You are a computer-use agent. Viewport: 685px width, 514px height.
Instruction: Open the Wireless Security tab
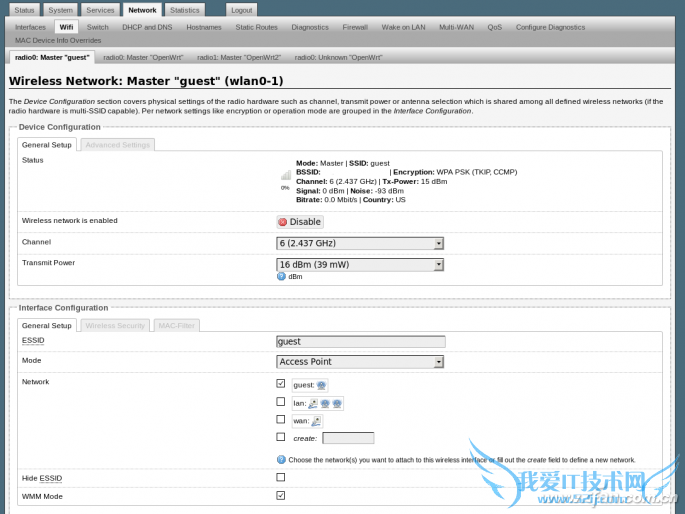[115, 326]
